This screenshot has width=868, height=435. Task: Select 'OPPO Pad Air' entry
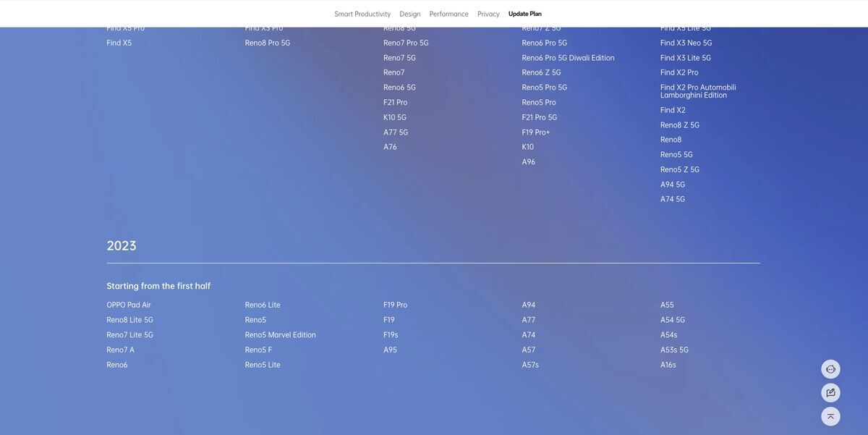tap(129, 305)
